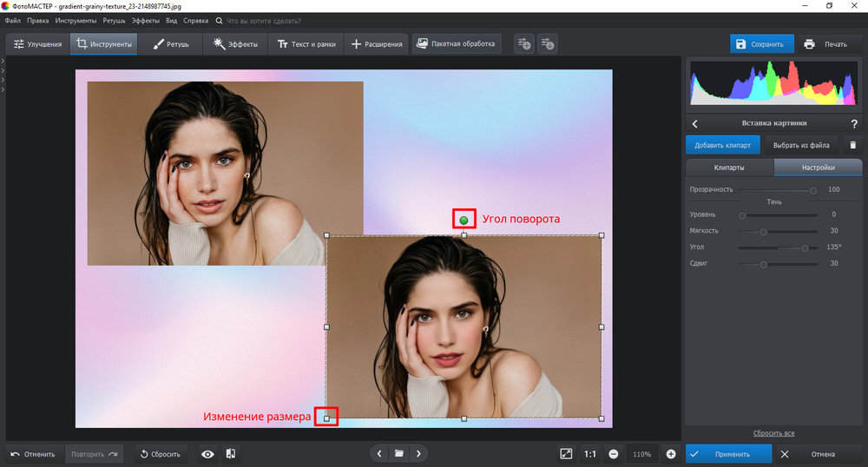
Task: Open the folder icon between navigation arrows
Action: coord(398,453)
